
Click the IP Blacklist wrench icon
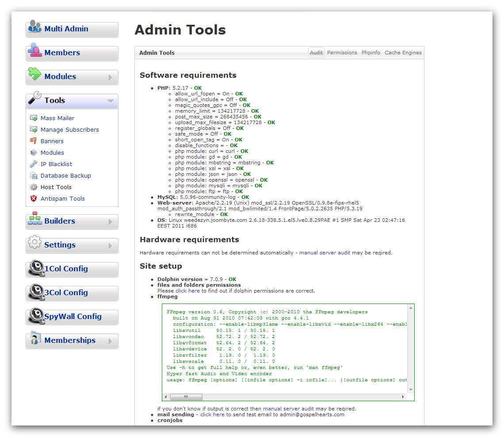click(34, 164)
